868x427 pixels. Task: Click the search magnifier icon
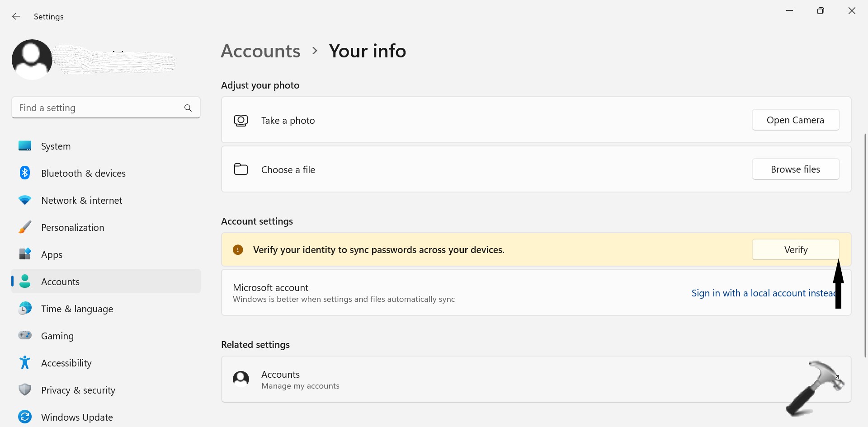188,108
